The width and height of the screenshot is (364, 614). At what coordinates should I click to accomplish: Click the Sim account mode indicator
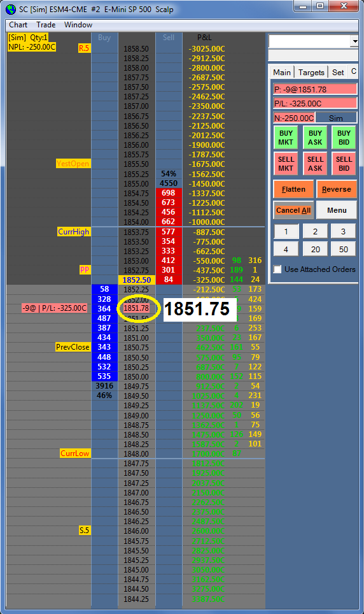click(336, 118)
